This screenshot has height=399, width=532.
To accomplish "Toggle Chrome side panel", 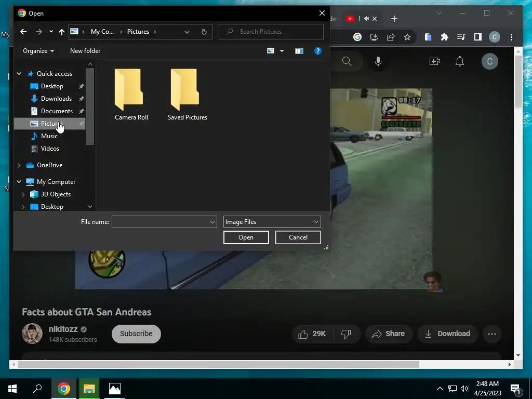I will pos(478,37).
